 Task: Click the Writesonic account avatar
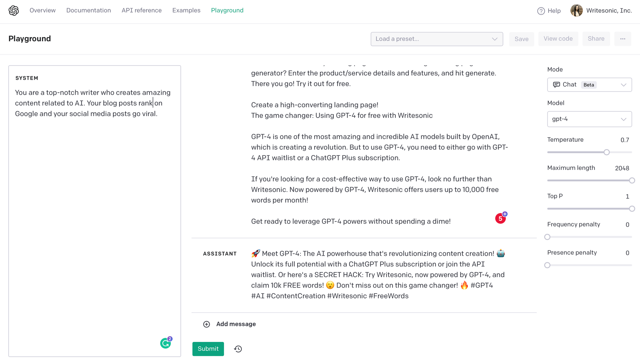[x=576, y=11]
